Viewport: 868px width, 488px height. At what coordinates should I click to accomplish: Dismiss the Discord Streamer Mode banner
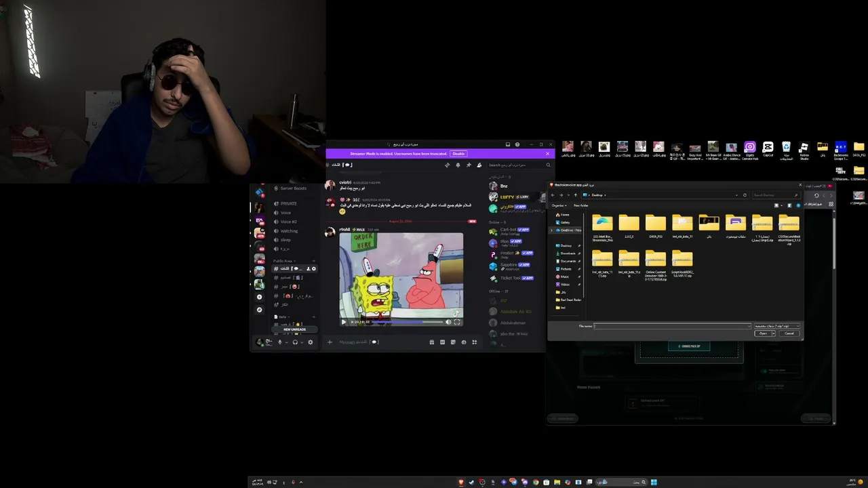(x=547, y=154)
